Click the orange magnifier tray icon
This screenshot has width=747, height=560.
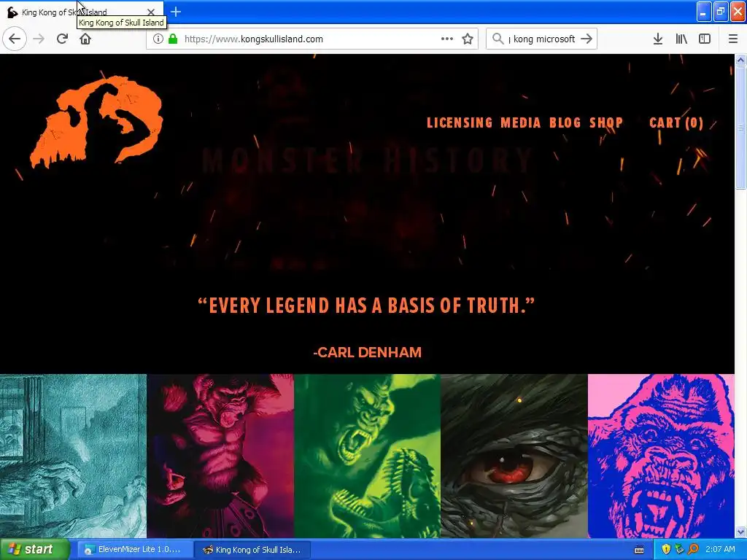[x=693, y=550]
